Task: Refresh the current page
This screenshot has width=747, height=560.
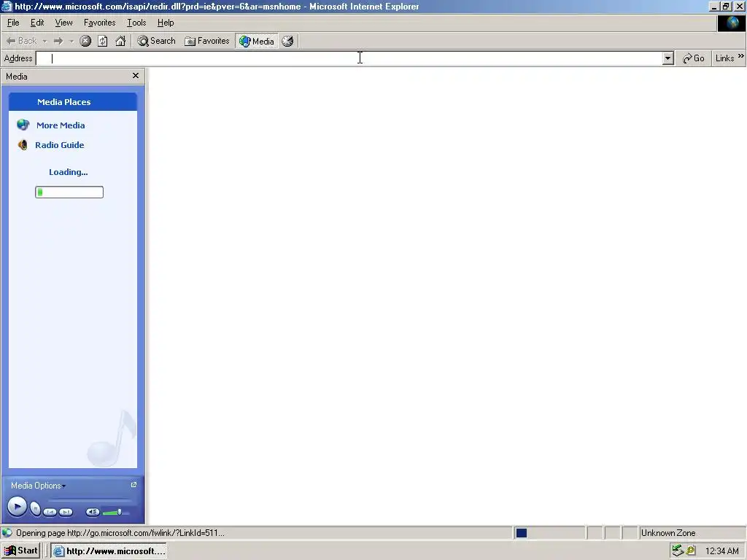Action: pos(102,41)
